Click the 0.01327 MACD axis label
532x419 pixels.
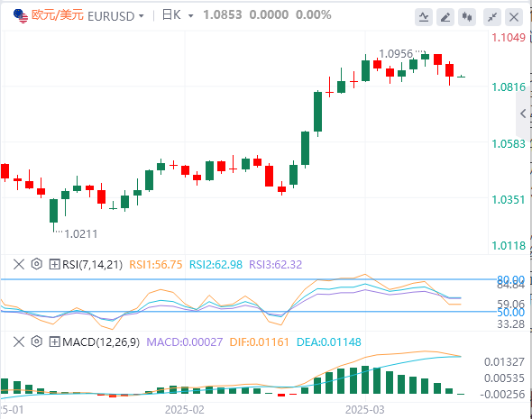pyautogui.click(x=504, y=361)
